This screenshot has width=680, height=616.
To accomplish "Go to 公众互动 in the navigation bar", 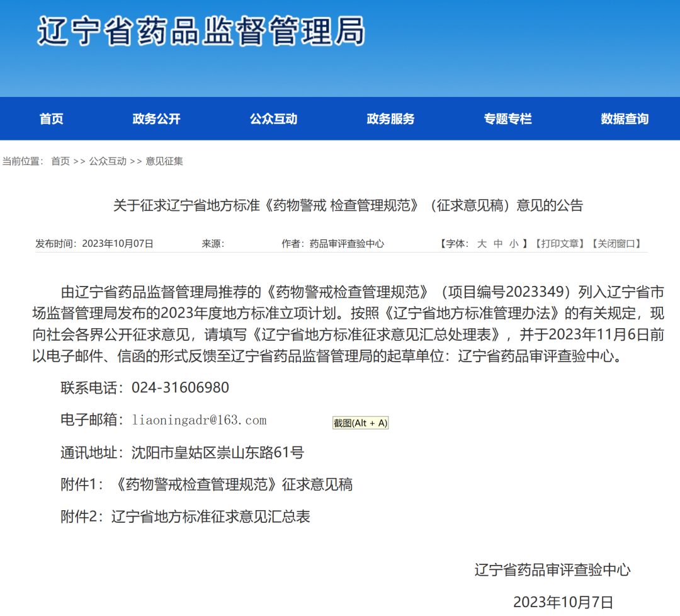I will point(273,119).
